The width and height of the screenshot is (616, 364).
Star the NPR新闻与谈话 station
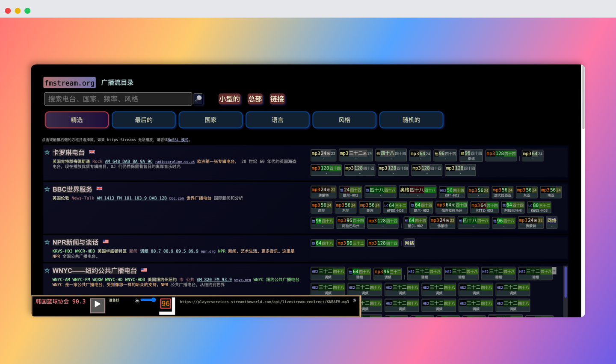[x=47, y=241]
